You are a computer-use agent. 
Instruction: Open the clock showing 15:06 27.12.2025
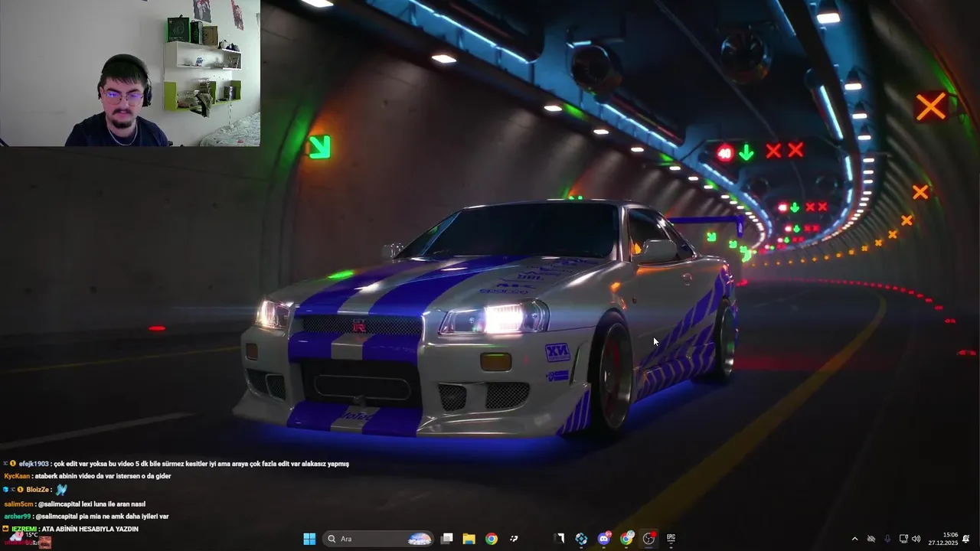(943, 539)
